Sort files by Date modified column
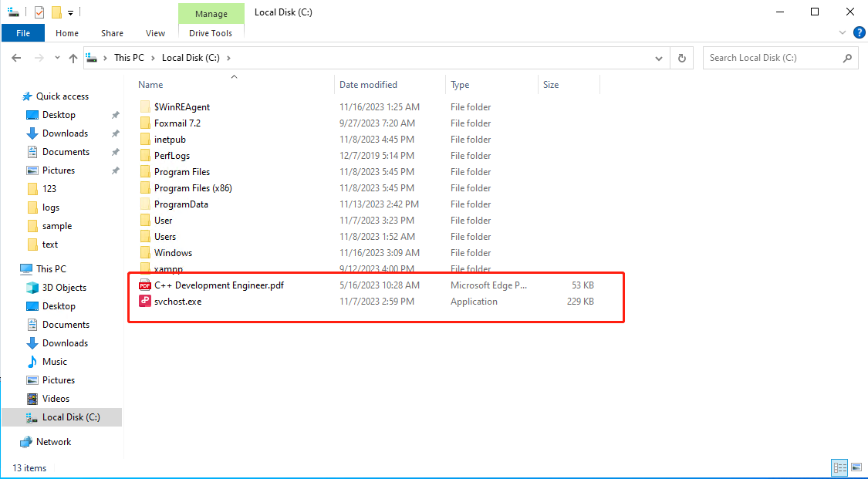 pyautogui.click(x=368, y=85)
